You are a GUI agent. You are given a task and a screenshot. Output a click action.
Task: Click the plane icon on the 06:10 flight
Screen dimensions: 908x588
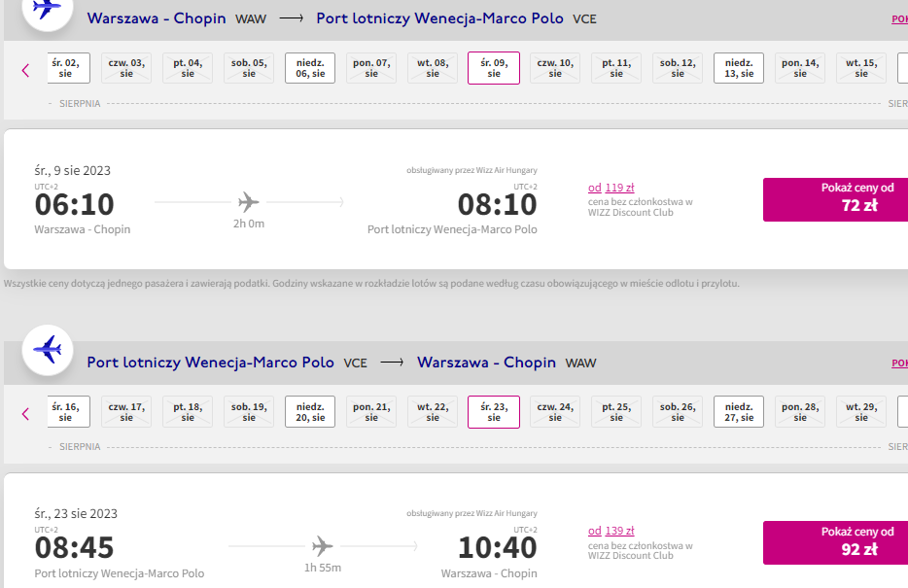[249, 202]
